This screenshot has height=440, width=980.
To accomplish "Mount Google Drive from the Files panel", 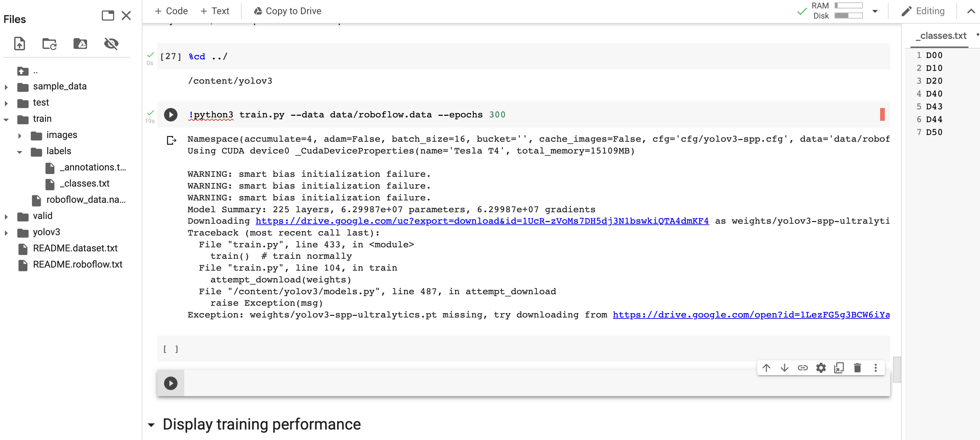I will pyautogui.click(x=80, y=44).
